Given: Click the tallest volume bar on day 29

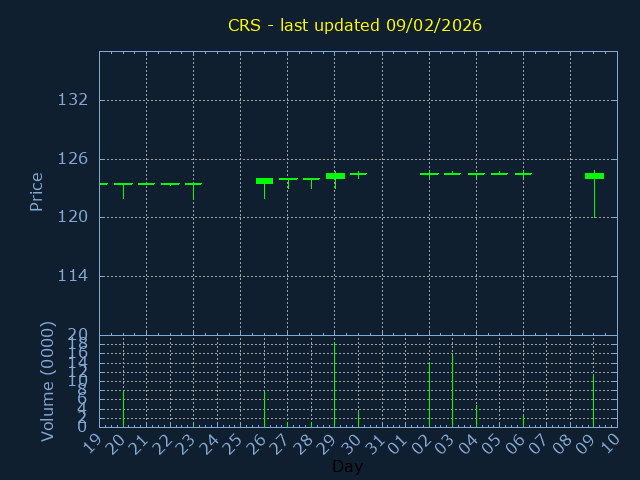Looking at the screenshot, I should [335, 385].
